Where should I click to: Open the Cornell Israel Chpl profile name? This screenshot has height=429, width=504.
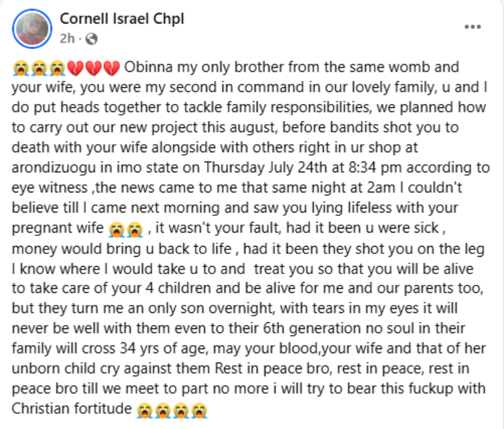122,19
